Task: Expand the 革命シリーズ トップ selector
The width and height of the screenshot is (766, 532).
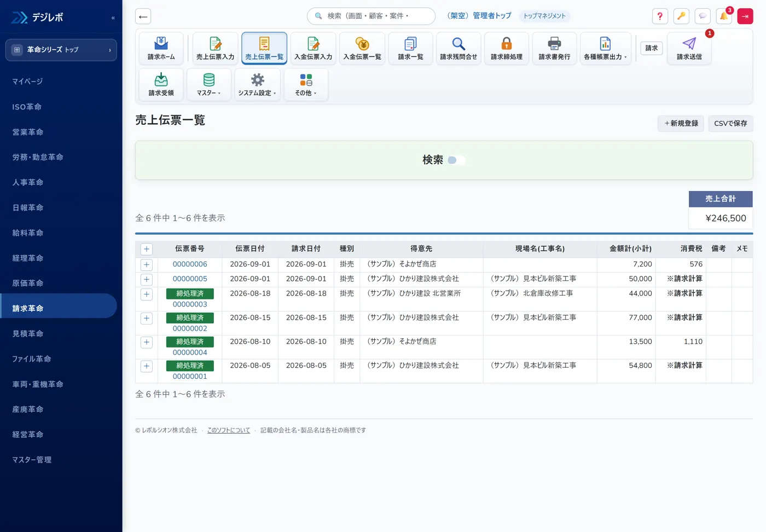Action: pos(61,50)
